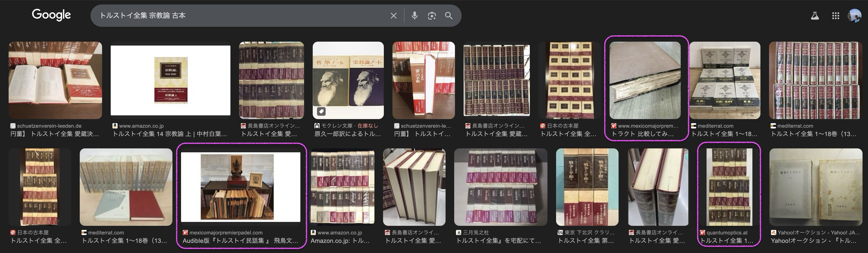Open the 哲学ノート 宗教論ノート book image

coord(348,80)
